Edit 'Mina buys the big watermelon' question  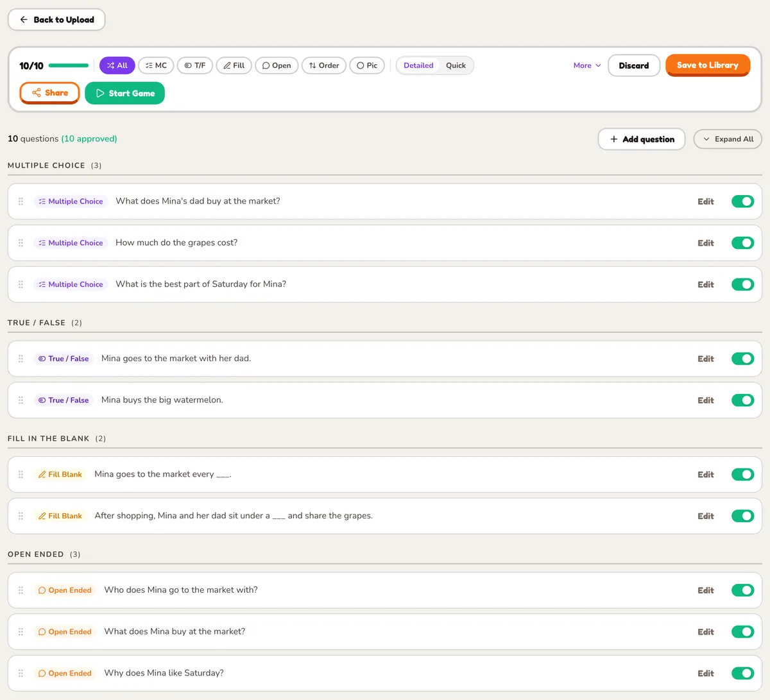click(x=706, y=400)
